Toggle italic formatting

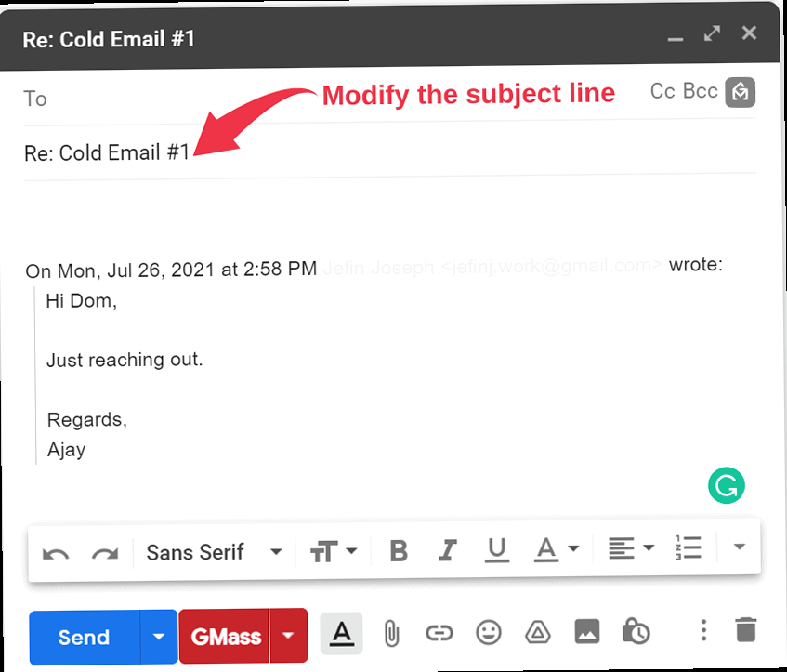coord(448,551)
